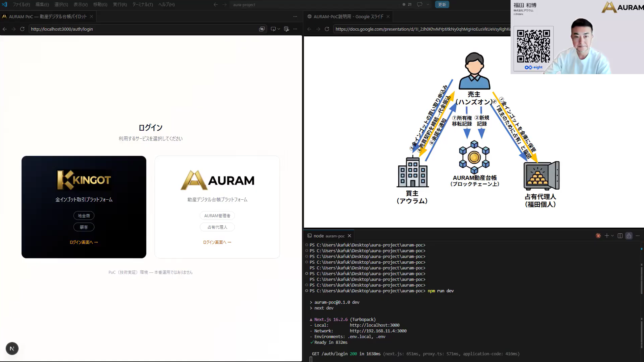Create new terminal with plus icon
Screen dimensions: 644x362
[x=607, y=236]
